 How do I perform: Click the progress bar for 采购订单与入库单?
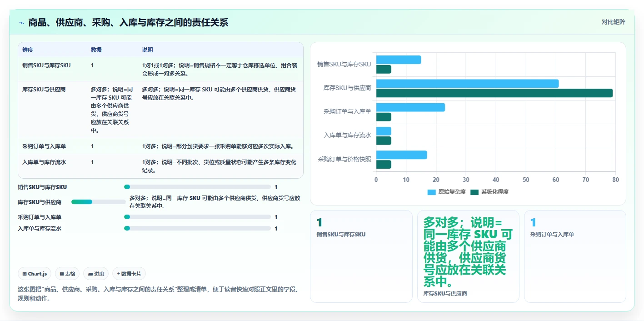click(x=197, y=217)
